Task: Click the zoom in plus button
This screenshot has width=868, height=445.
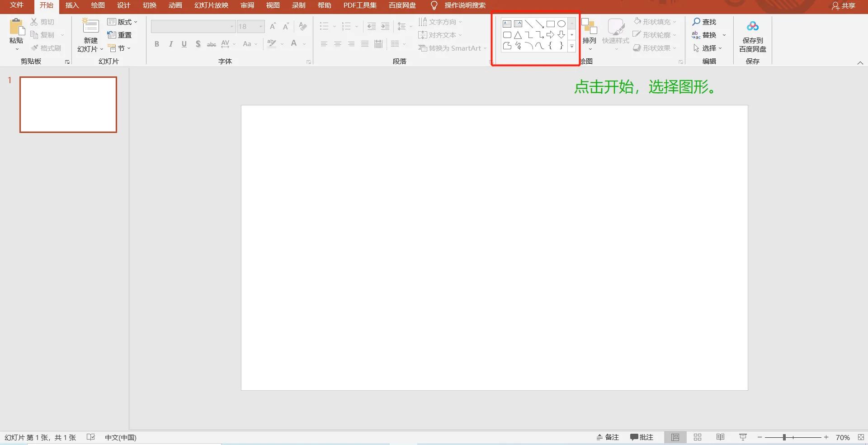Action: point(826,437)
